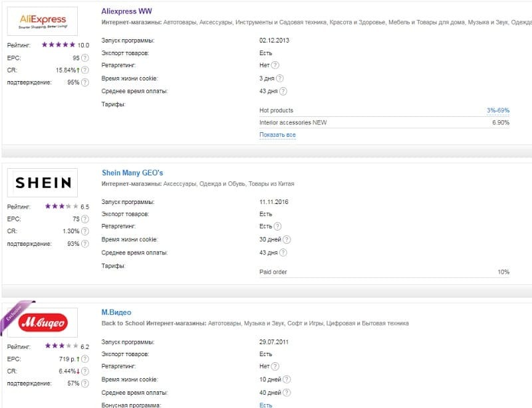Open the Aliexpress WW program link
Viewport: 532px width, 408px height.
[126, 12]
